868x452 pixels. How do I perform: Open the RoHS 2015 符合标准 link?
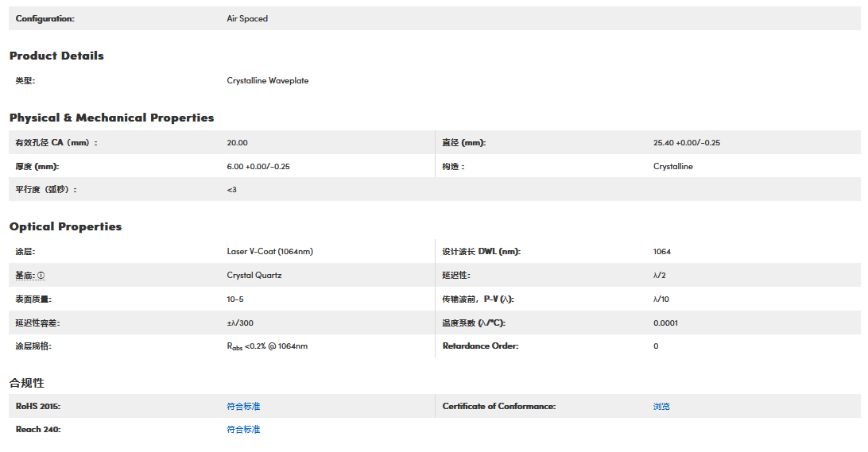[243, 406]
